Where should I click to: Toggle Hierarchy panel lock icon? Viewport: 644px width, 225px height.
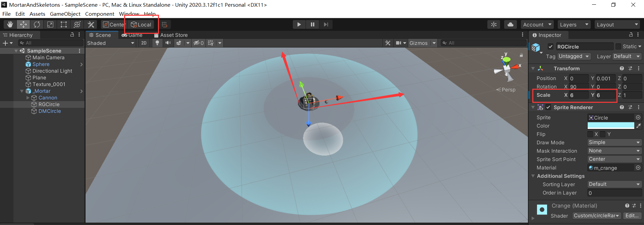tap(72, 35)
